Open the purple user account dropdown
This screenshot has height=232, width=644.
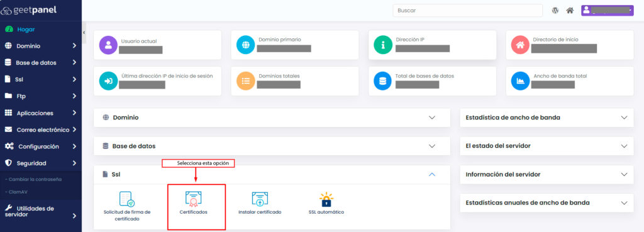[x=608, y=11]
